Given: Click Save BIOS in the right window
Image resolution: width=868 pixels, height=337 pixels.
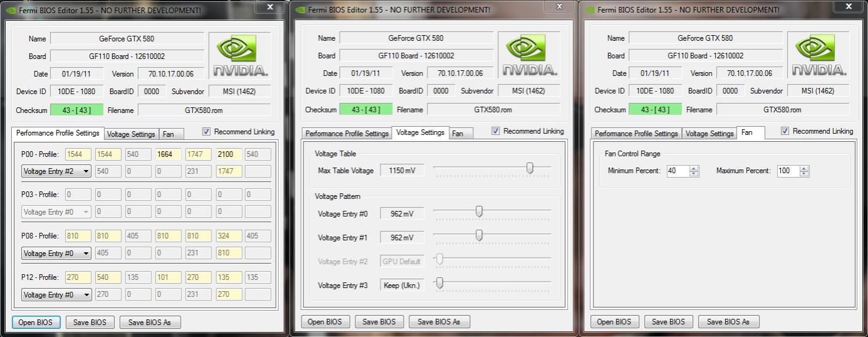Looking at the screenshot, I should click(669, 322).
